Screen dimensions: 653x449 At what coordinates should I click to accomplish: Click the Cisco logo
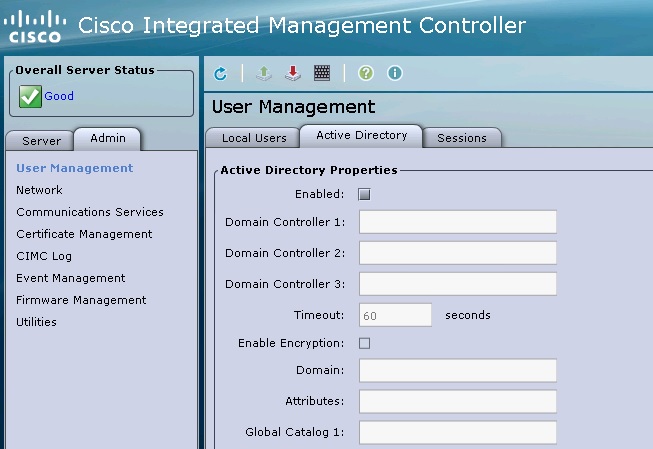click(x=35, y=27)
